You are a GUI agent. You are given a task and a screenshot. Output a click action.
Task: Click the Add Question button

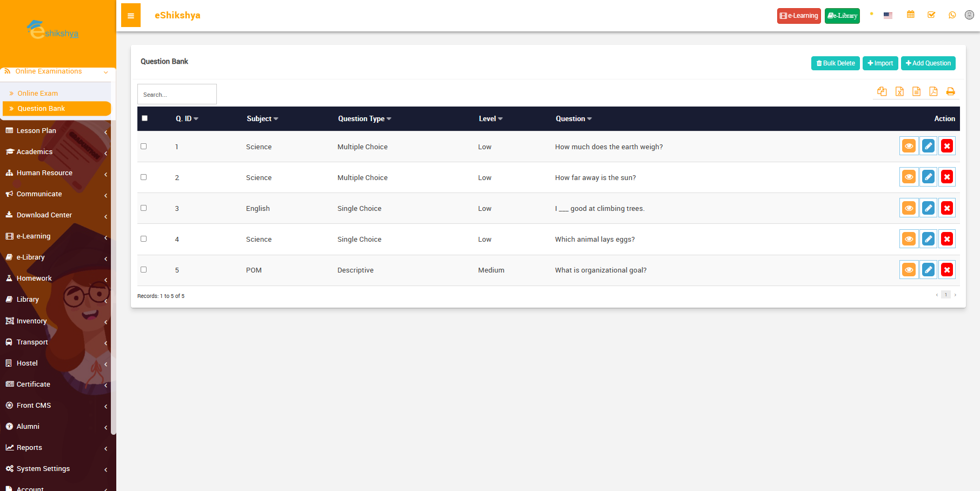tap(928, 63)
